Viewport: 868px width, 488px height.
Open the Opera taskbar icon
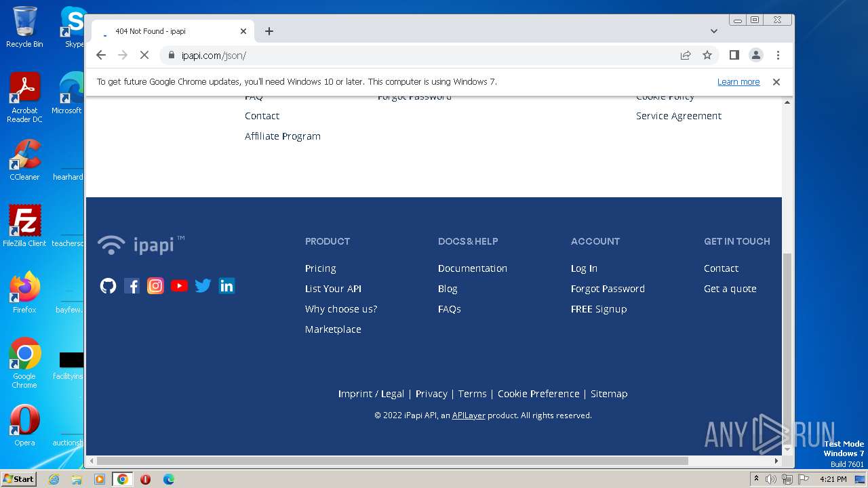click(145, 479)
